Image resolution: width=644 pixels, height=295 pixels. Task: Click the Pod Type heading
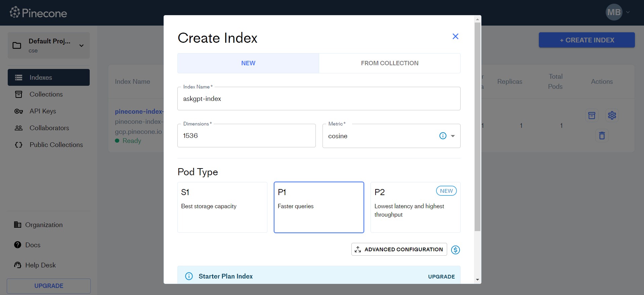[x=198, y=172]
